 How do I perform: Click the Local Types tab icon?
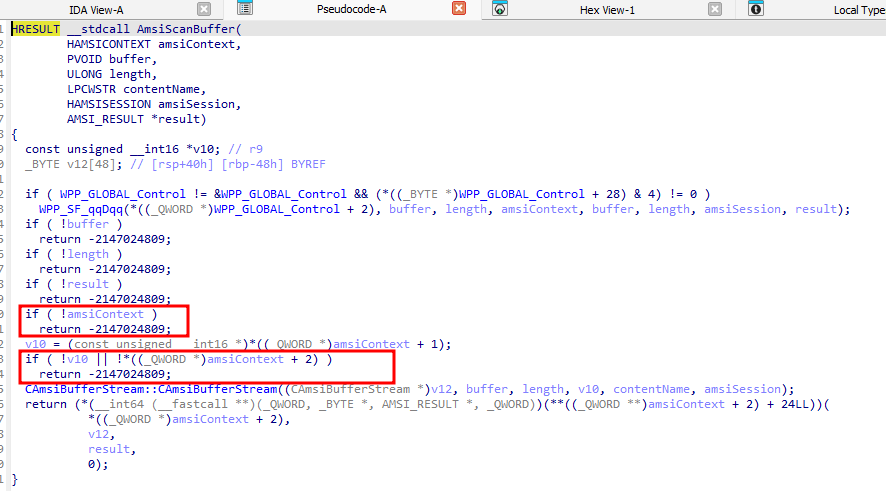click(x=756, y=9)
